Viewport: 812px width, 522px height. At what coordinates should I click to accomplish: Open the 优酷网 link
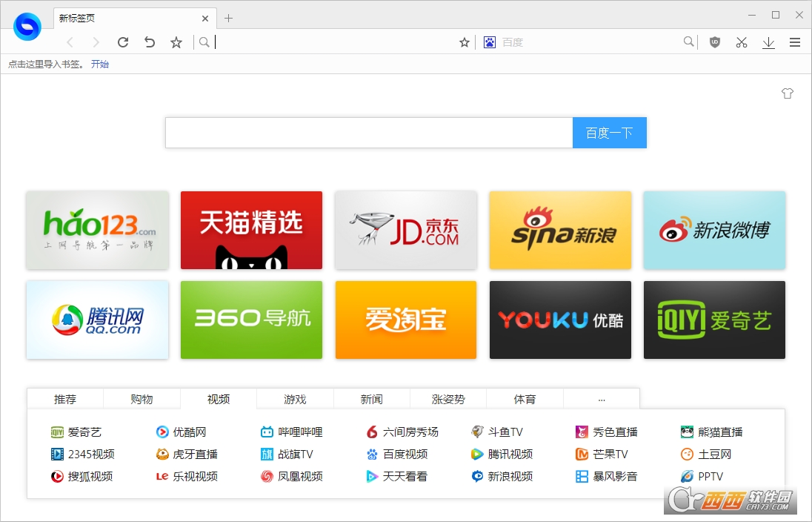click(182, 432)
